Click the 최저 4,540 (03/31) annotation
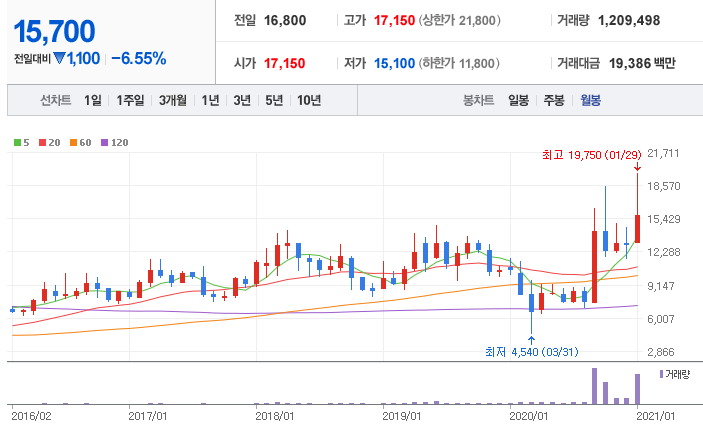The image size is (703, 437). tap(531, 352)
